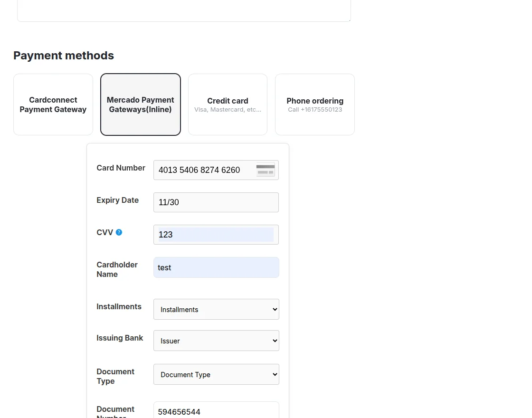Choose Phone ordering payment method
Viewport: 532px width, 418px height.
tap(315, 104)
